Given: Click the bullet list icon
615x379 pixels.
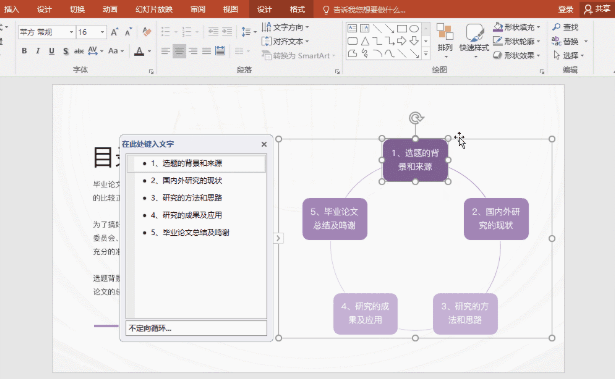Looking at the screenshot, I should coord(166,32).
